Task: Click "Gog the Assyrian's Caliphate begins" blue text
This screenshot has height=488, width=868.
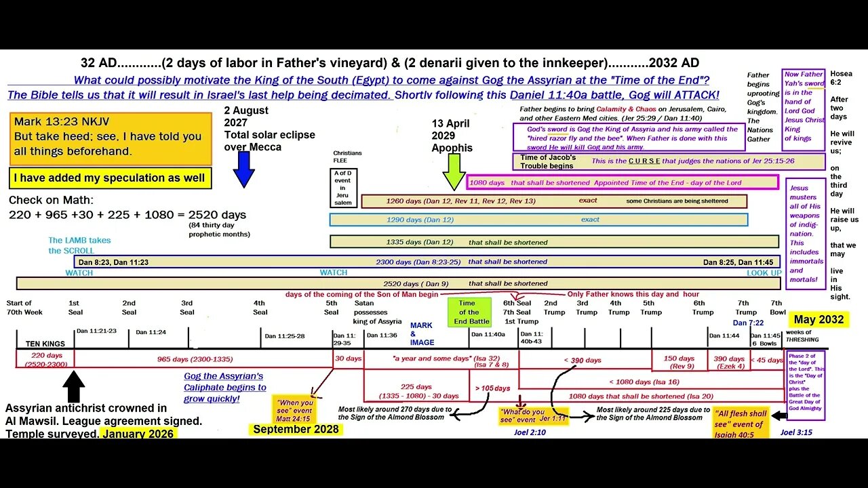Action: pyautogui.click(x=225, y=387)
